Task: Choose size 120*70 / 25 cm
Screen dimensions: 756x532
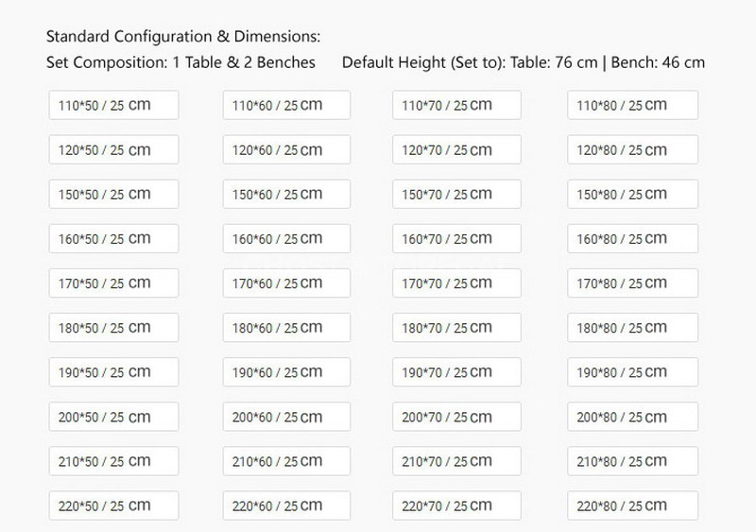Action: tap(457, 149)
